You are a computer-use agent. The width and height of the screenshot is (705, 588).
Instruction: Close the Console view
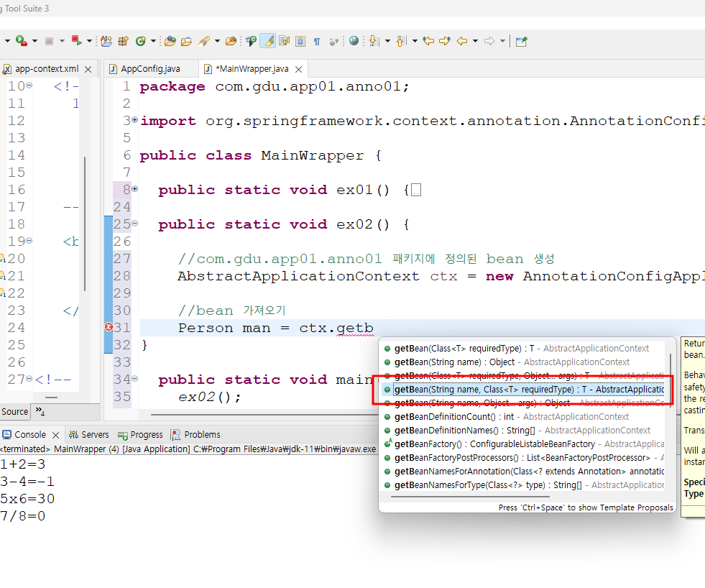[x=56, y=435]
